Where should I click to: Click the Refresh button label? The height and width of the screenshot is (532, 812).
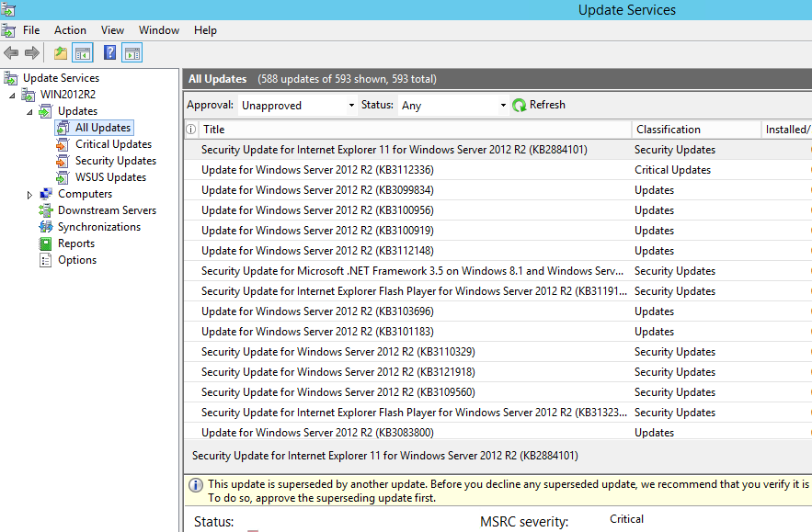pos(547,105)
